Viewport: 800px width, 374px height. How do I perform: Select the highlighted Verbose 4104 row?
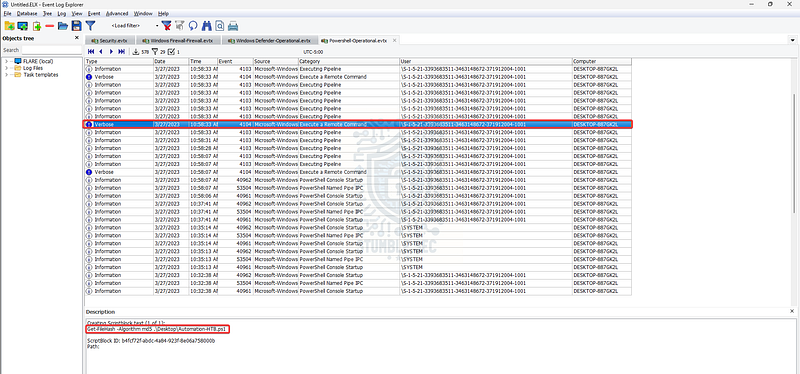coord(358,124)
